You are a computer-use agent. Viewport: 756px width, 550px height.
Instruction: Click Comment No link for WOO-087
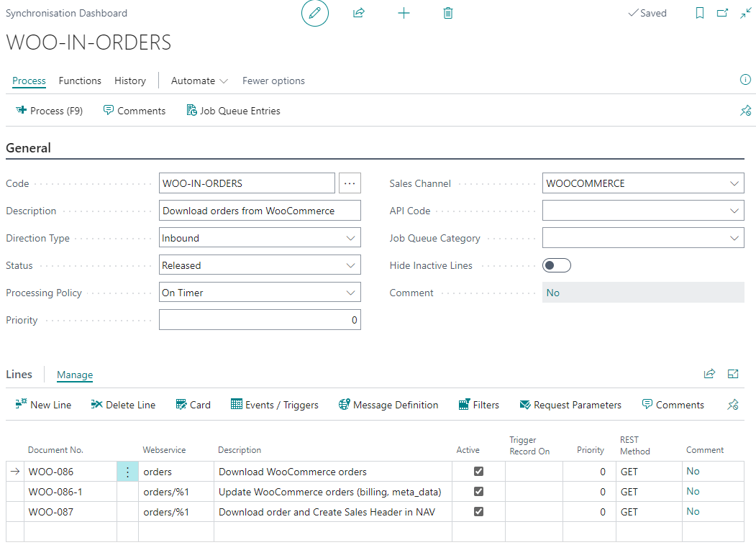693,511
